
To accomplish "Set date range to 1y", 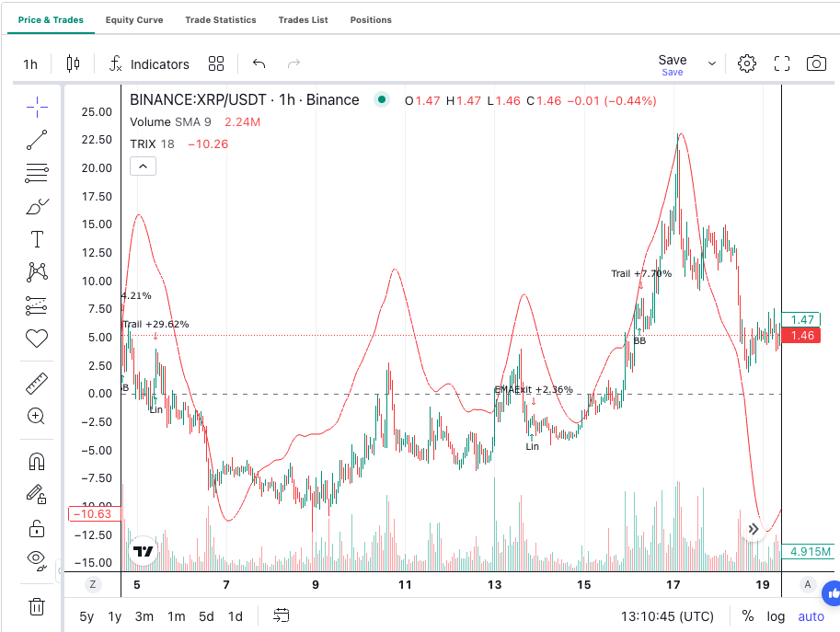I will [115, 616].
